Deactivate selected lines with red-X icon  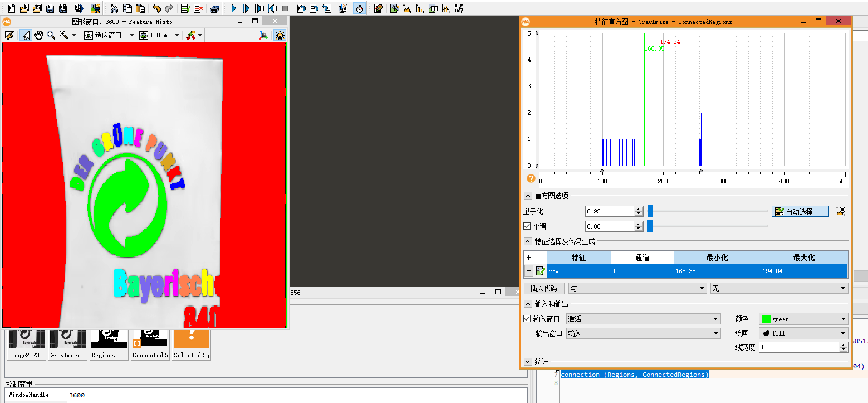198,8
